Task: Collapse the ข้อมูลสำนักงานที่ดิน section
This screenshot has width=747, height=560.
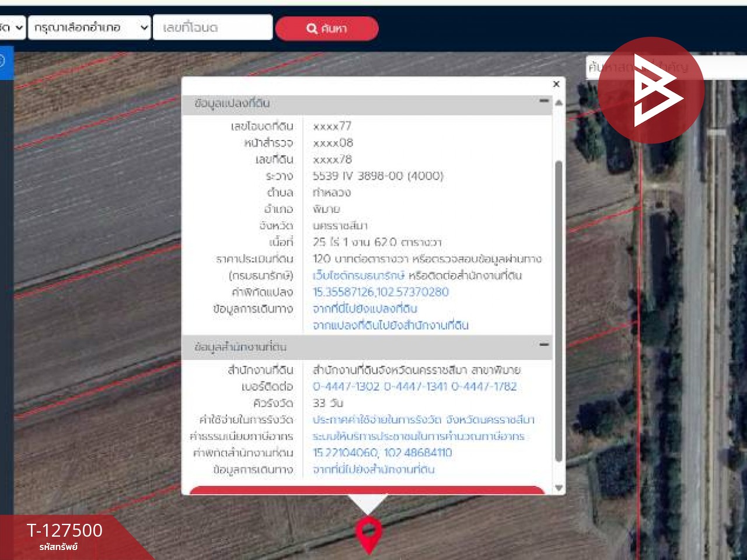Action: point(544,345)
